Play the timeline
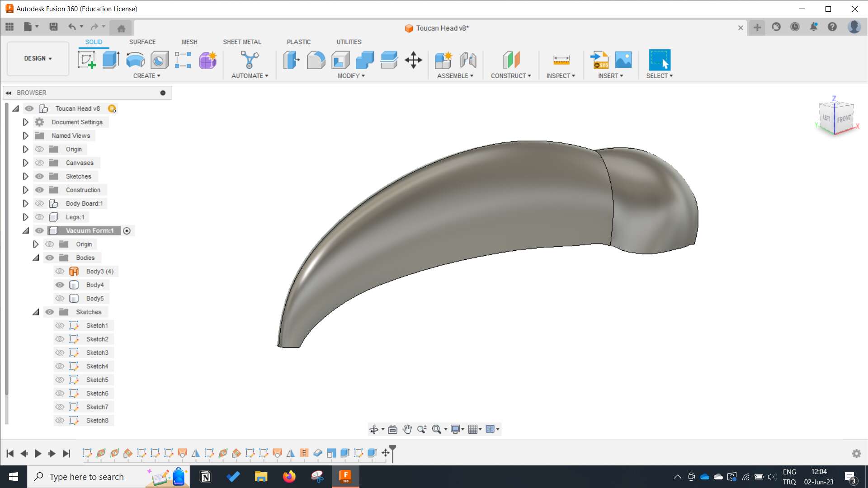 (x=38, y=453)
